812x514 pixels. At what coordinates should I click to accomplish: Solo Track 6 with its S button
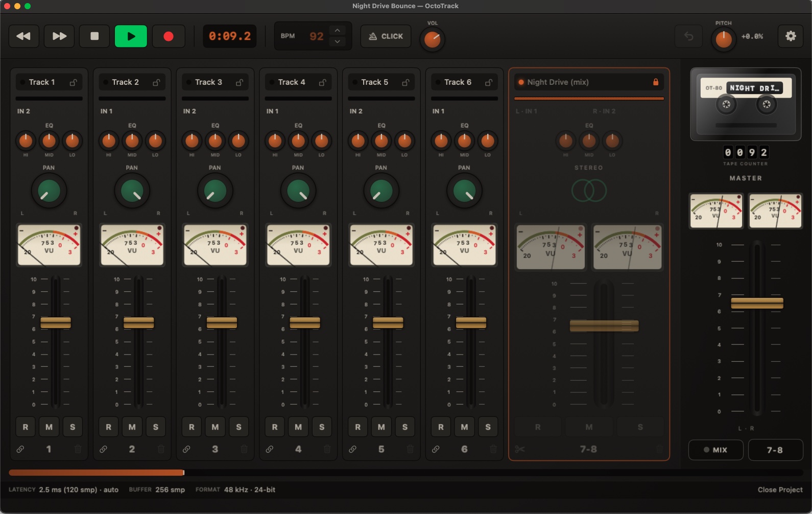488,427
